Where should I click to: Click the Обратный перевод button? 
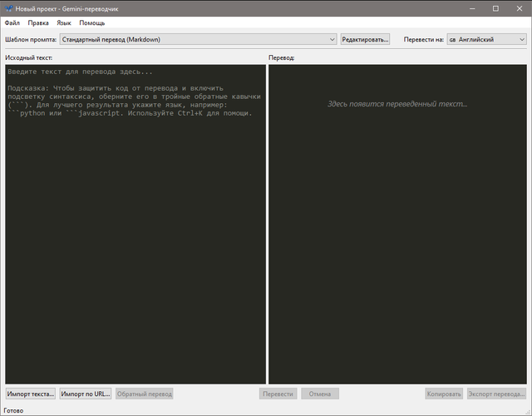coord(145,394)
